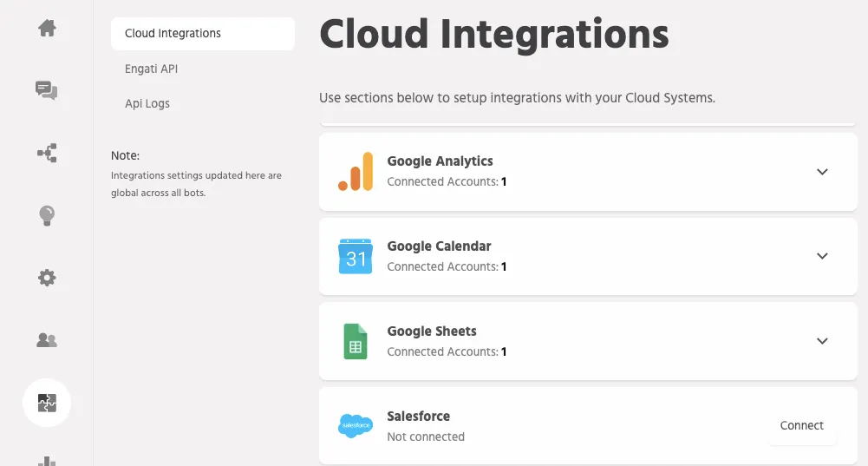The image size is (868, 466).
Task: Open the bar chart analytics sidebar icon
Action: [x=47, y=461]
